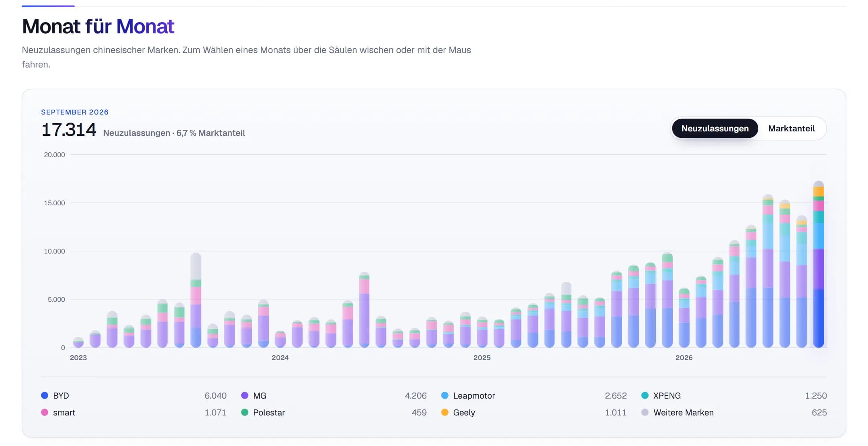Select the Neuzulassungen toggle button

(x=715, y=129)
